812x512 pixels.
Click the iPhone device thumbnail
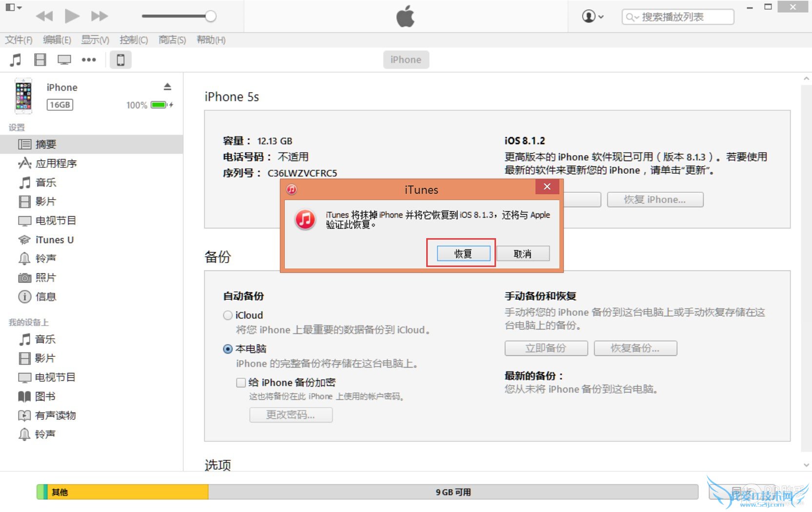coord(23,96)
